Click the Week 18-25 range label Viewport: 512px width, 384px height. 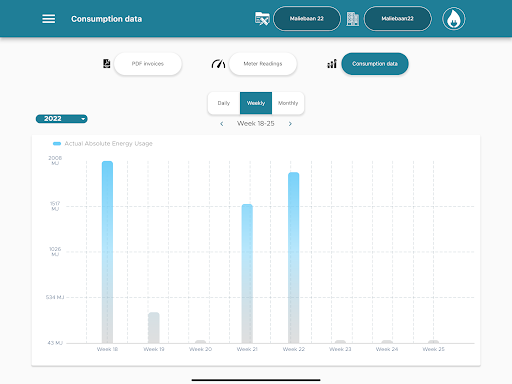pos(256,124)
